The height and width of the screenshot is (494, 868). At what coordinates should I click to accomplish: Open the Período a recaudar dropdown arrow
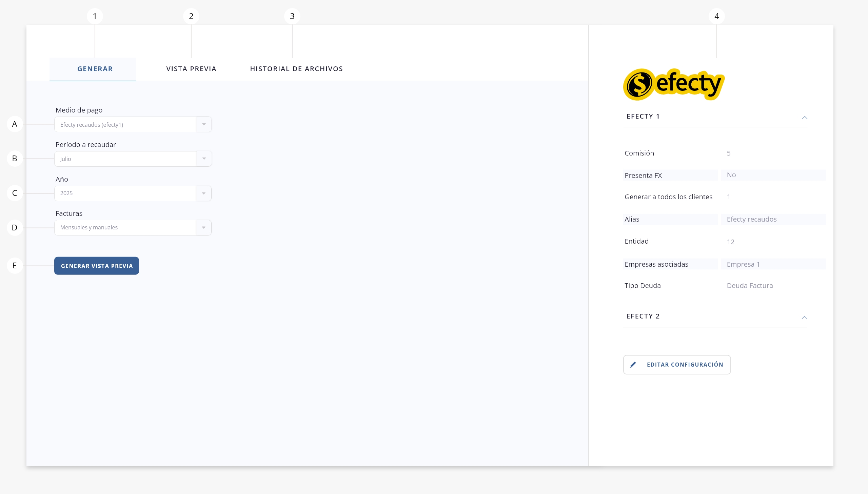click(x=204, y=159)
